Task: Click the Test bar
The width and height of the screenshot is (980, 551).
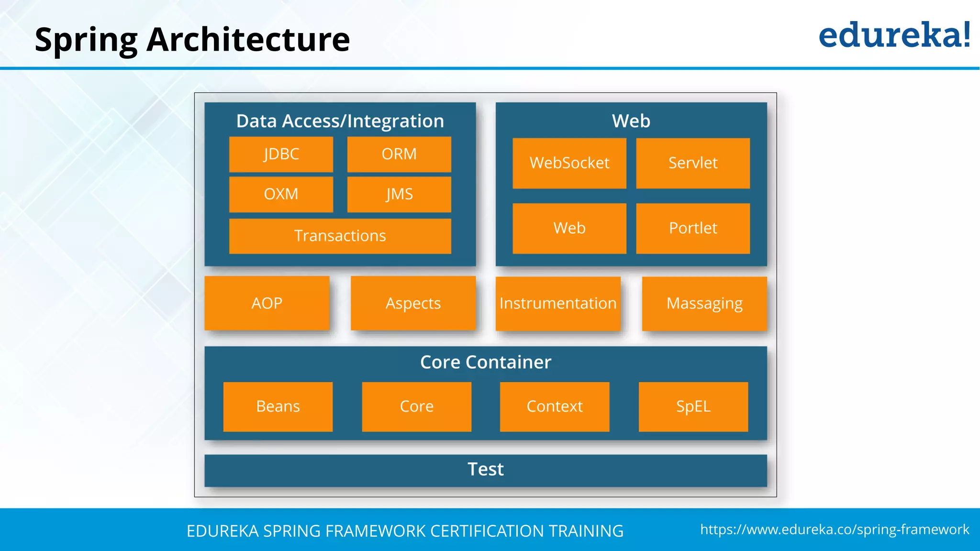Action: click(x=485, y=470)
